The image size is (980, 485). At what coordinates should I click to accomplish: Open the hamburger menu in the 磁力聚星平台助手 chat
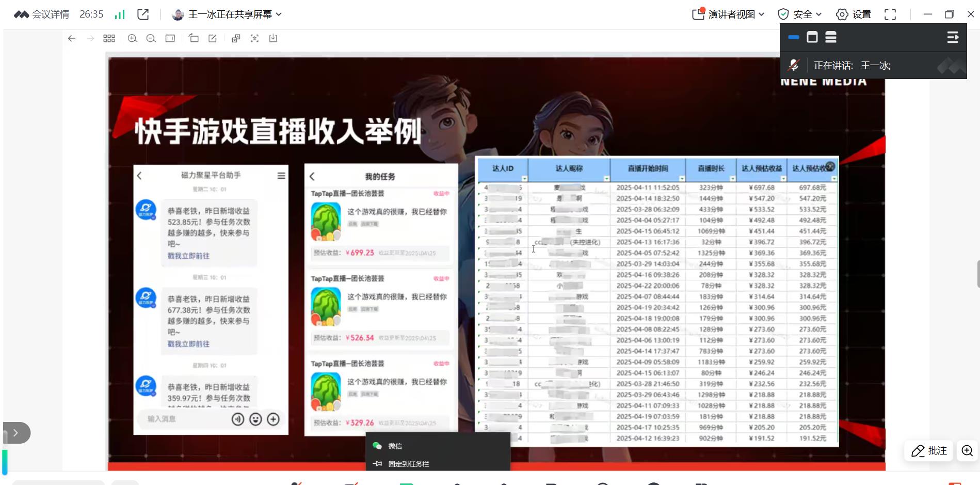point(281,176)
